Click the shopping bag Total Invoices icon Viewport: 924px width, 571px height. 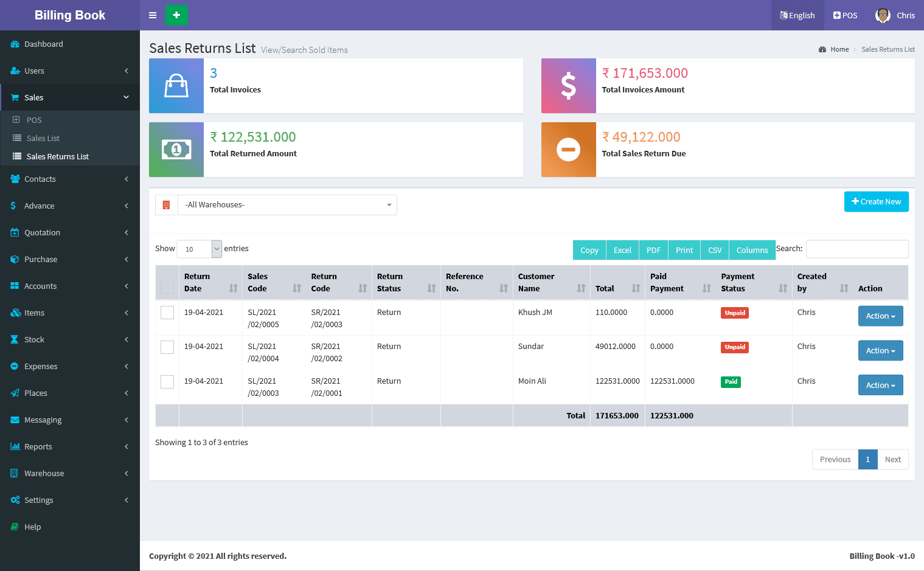[176, 86]
